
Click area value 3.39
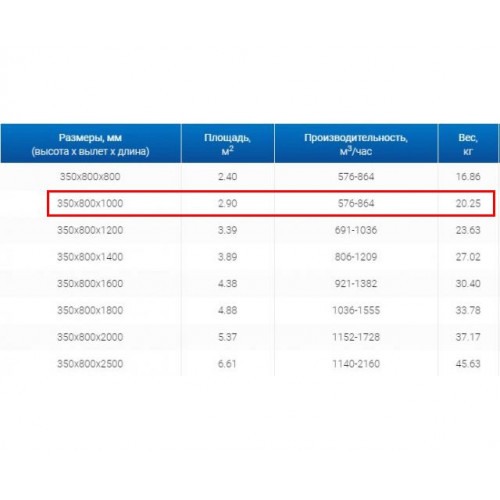coord(228,230)
